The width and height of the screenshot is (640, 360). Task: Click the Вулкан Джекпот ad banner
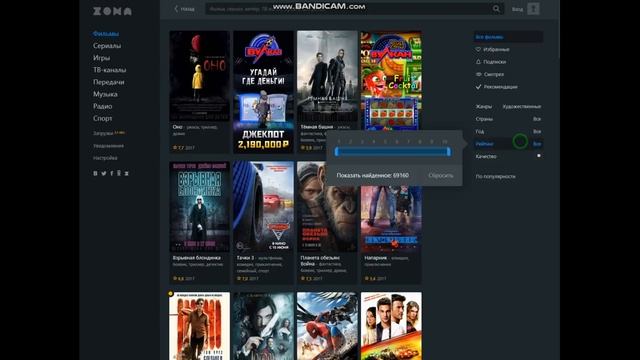click(x=263, y=92)
